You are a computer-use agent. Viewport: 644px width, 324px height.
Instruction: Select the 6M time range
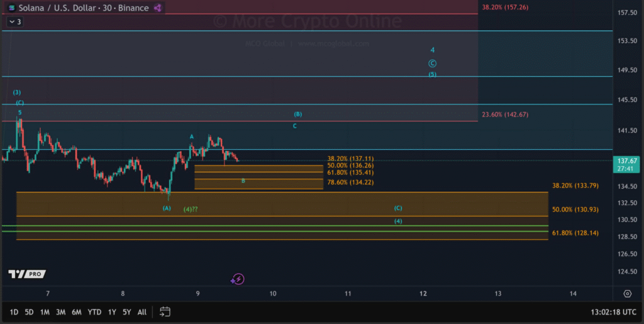pyautogui.click(x=76, y=312)
